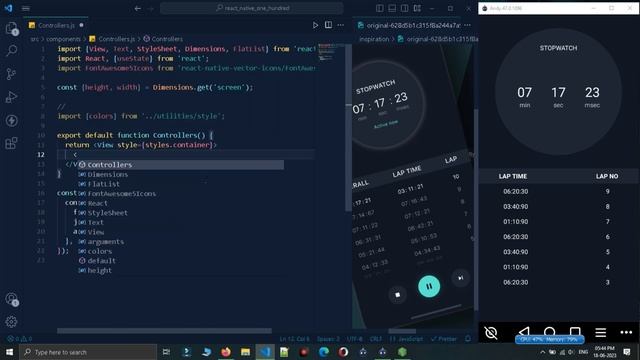Open More Actions for the image editor group
The height and width of the screenshot is (360, 640).
click(x=467, y=25)
